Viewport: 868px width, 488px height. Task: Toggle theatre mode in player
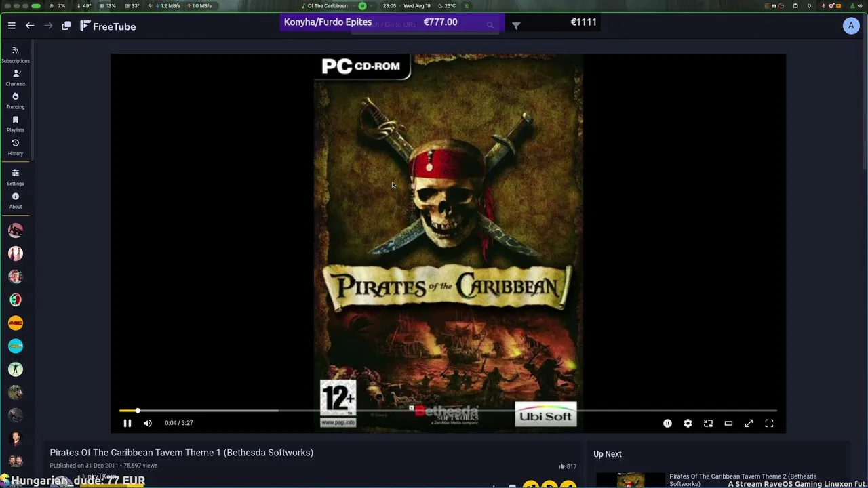coord(728,423)
